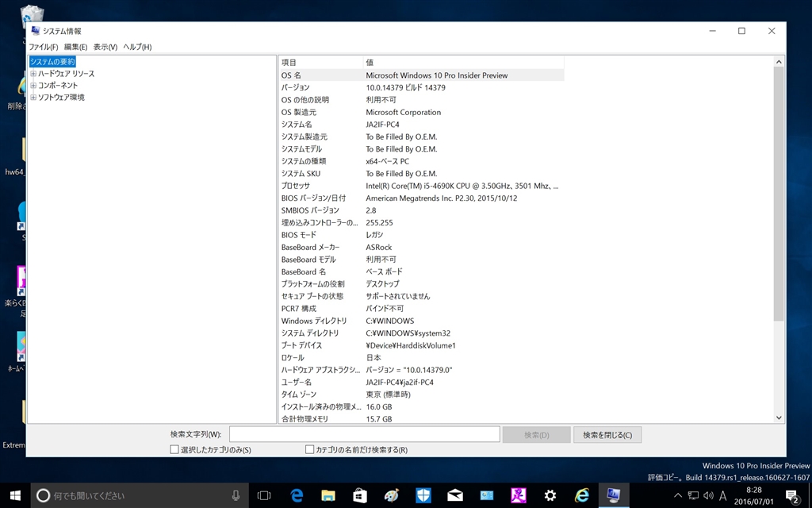The image size is (812, 508).
Task: Select the プロセッサ row
Action: tap(422, 186)
